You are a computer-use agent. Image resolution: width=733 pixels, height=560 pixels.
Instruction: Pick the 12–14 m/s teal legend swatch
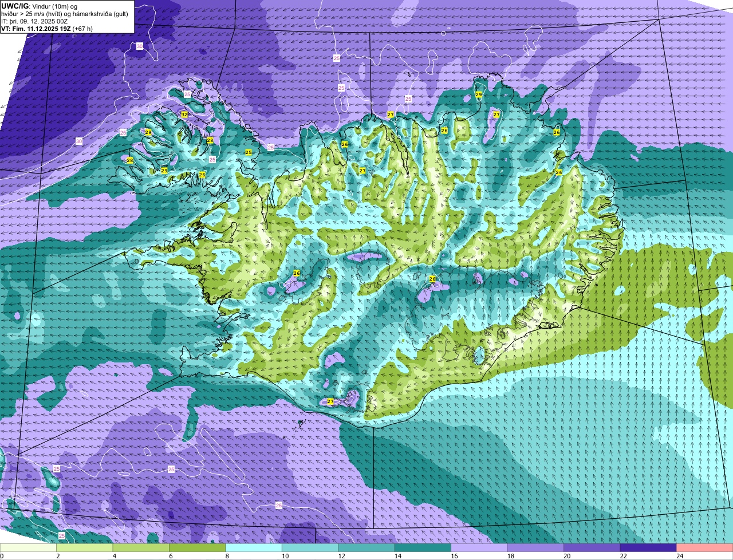click(x=366, y=548)
